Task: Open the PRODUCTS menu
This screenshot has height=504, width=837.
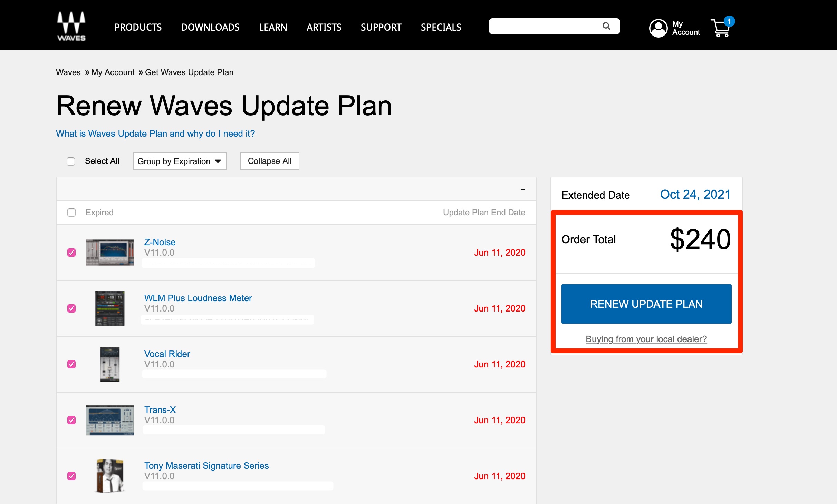Action: click(x=138, y=27)
